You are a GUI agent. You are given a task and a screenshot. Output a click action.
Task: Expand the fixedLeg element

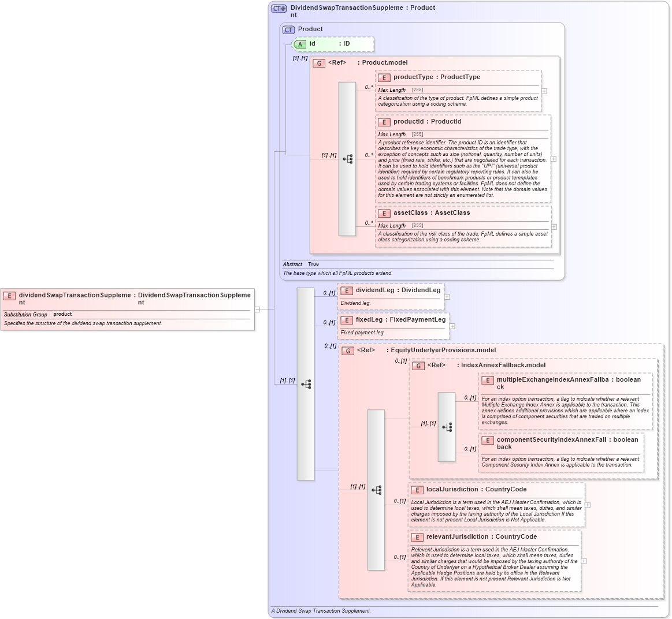(x=452, y=326)
